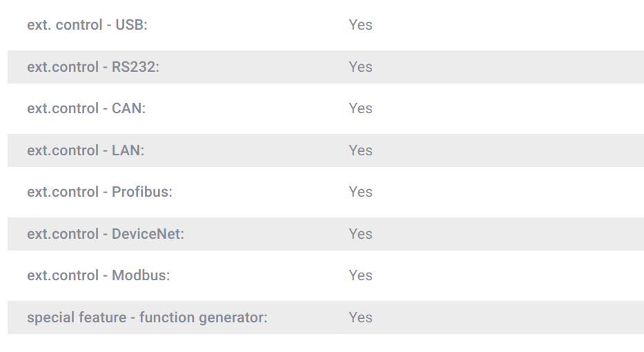
Task: Select the 'Yes' value for USB control
Action: [x=360, y=25]
